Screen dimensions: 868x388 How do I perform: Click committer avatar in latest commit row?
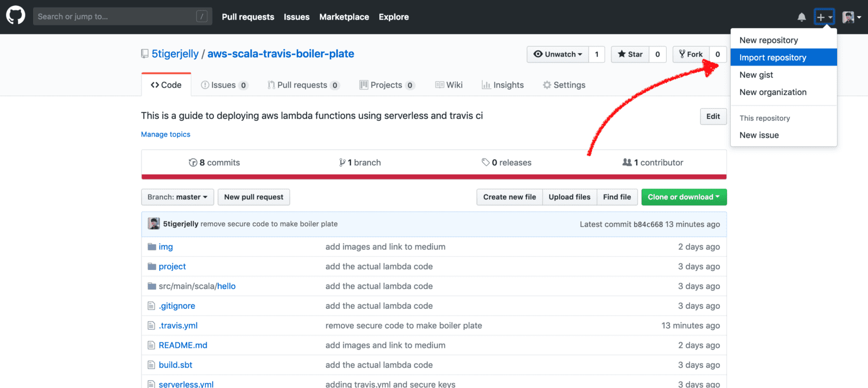[x=154, y=224]
